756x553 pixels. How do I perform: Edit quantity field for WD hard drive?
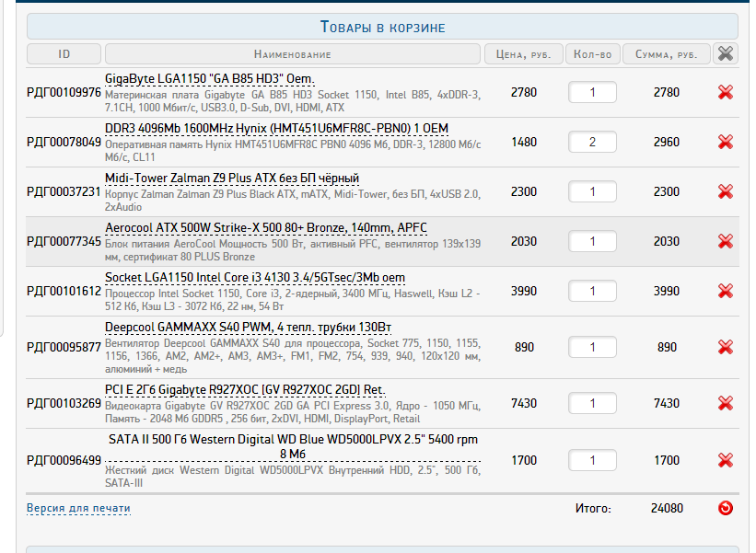(x=592, y=460)
